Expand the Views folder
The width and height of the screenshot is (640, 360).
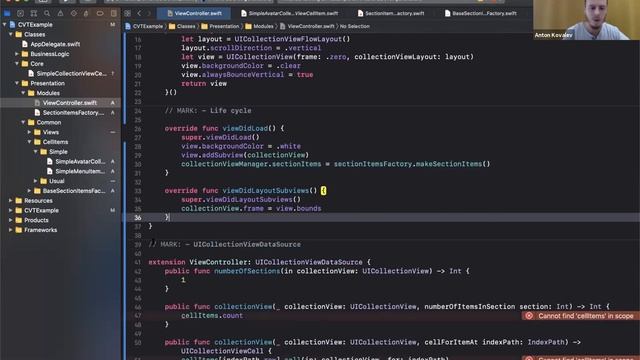pos(29,132)
